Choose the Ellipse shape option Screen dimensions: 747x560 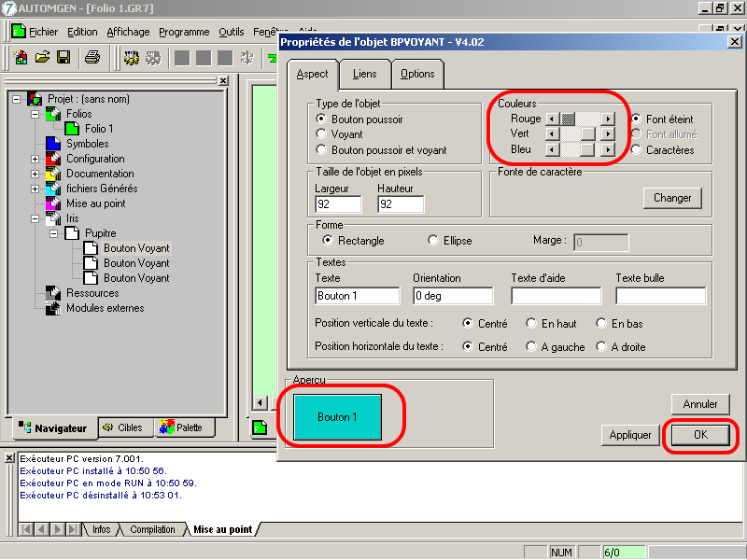(433, 240)
